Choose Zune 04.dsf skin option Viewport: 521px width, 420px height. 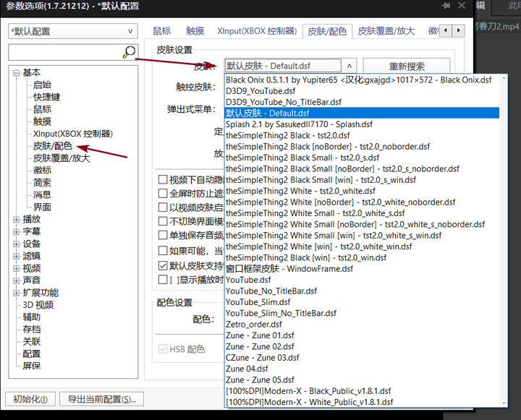point(363,369)
